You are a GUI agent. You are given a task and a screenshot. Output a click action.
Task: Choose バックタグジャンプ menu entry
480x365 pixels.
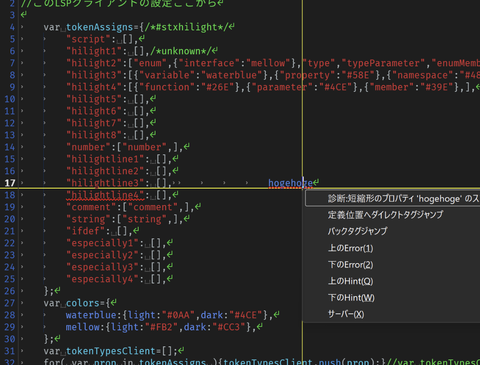357,231
